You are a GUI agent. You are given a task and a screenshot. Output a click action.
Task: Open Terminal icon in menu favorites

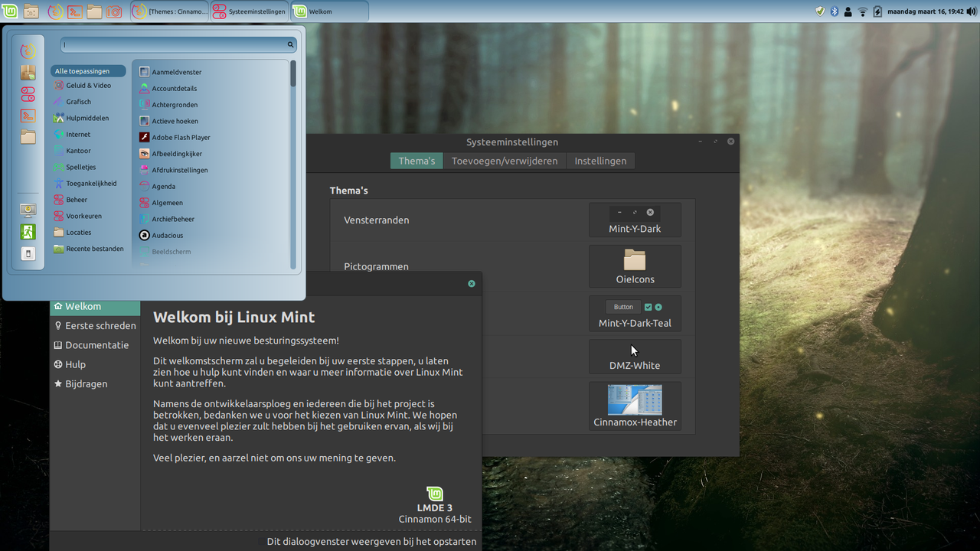(28, 116)
